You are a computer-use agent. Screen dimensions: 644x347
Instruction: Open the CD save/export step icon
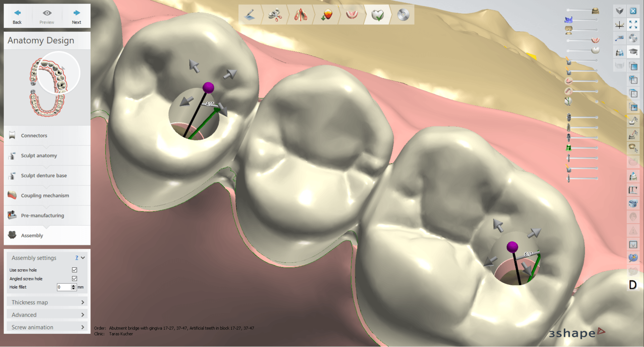point(402,15)
